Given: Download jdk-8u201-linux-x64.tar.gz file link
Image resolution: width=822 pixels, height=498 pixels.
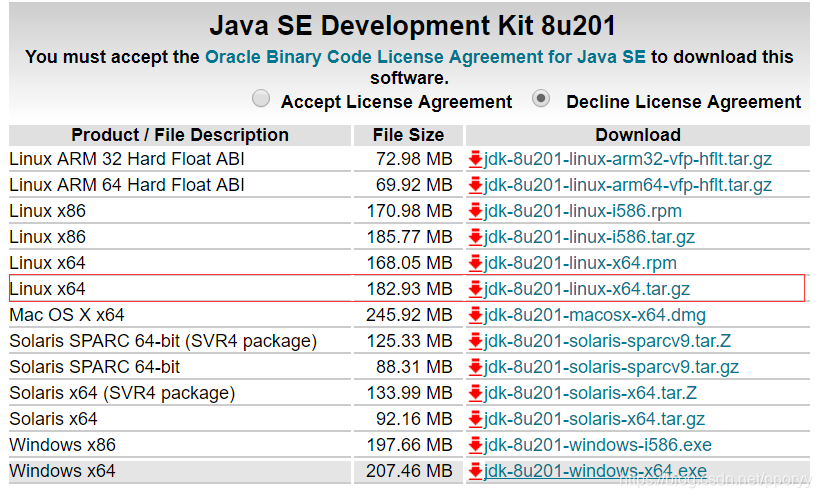Looking at the screenshot, I should click(x=587, y=289).
